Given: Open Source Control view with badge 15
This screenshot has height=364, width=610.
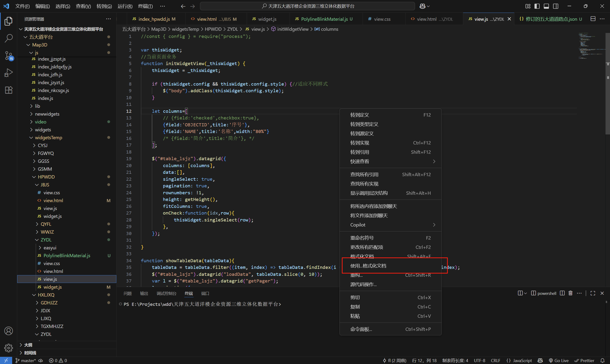Looking at the screenshot, I should pos(9,56).
